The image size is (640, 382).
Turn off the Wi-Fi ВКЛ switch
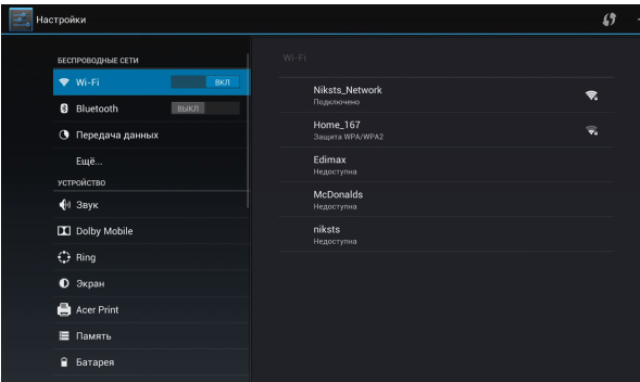click(205, 82)
